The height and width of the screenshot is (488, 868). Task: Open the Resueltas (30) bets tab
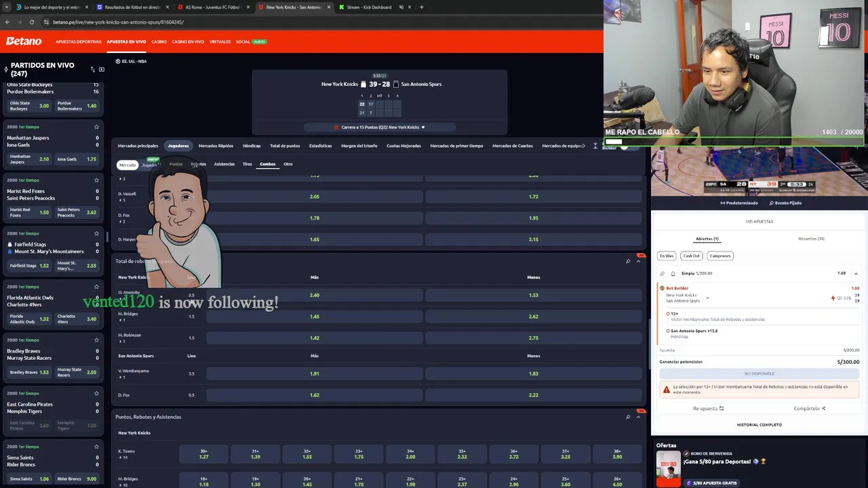(x=811, y=239)
